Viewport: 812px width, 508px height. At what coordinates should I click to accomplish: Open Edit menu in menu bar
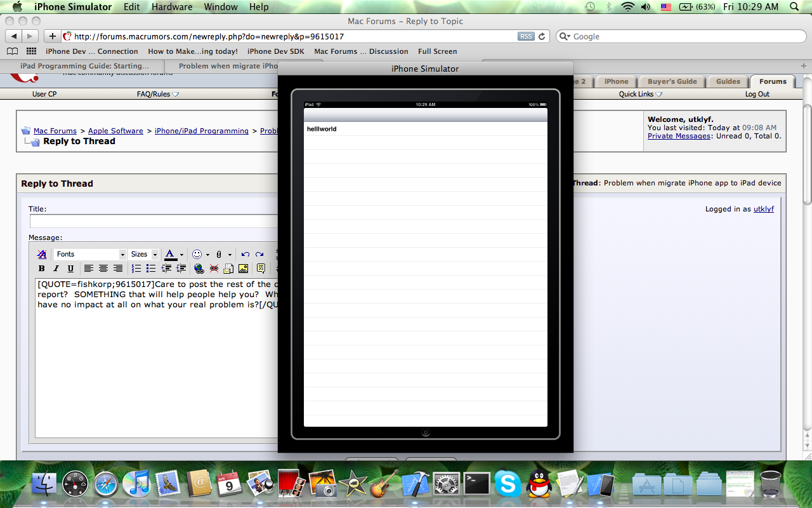tap(132, 7)
